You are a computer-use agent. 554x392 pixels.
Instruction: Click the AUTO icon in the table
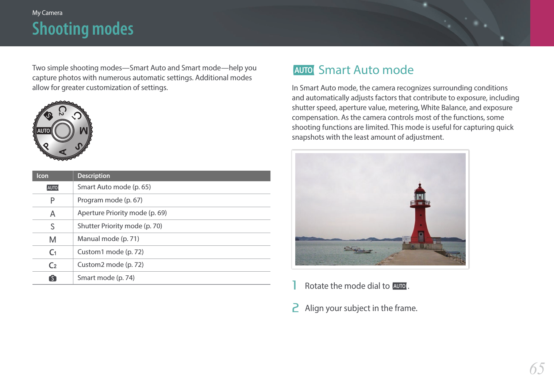click(x=53, y=187)
